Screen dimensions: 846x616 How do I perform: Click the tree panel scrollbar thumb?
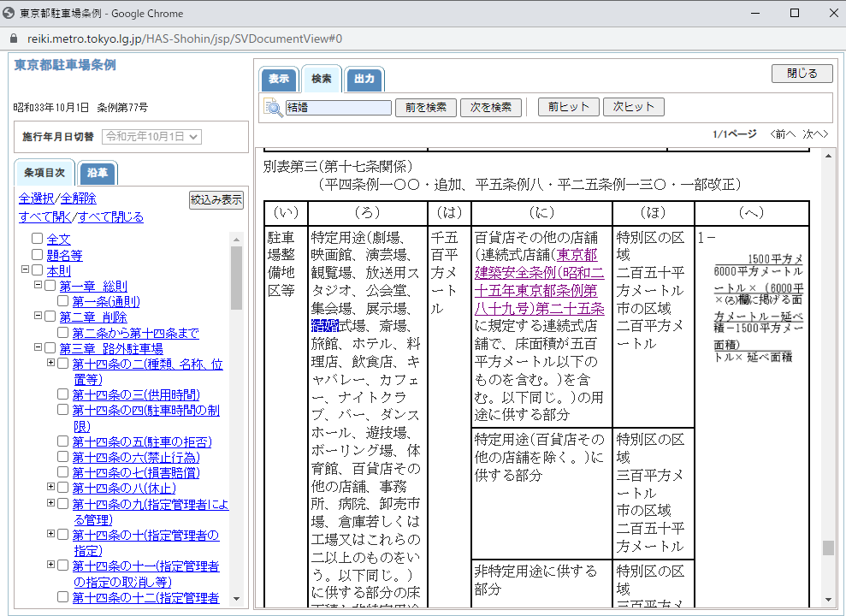coord(236,278)
